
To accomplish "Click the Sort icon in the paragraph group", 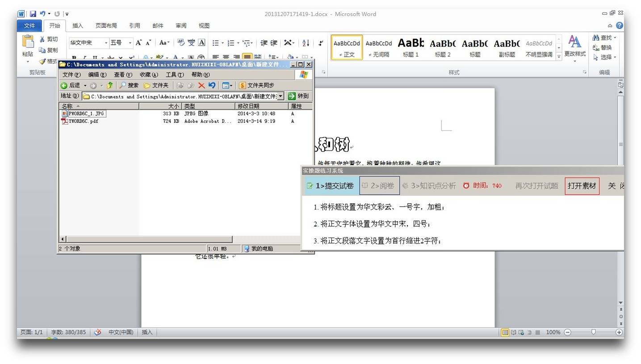I will point(306,43).
